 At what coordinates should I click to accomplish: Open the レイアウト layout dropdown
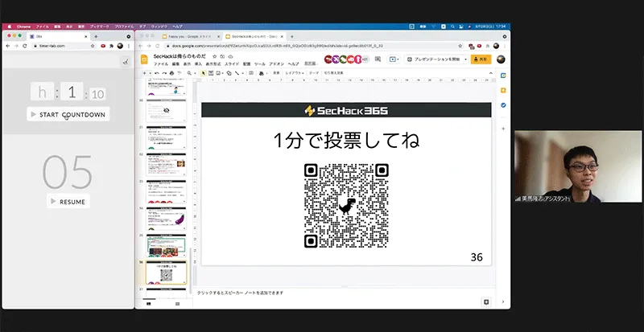295,73
